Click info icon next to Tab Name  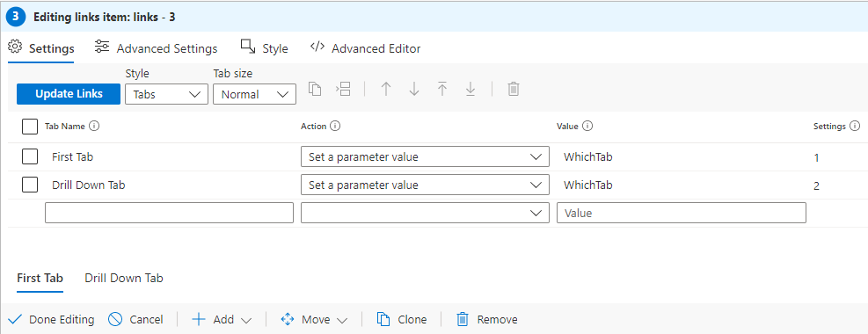click(x=94, y=126)
